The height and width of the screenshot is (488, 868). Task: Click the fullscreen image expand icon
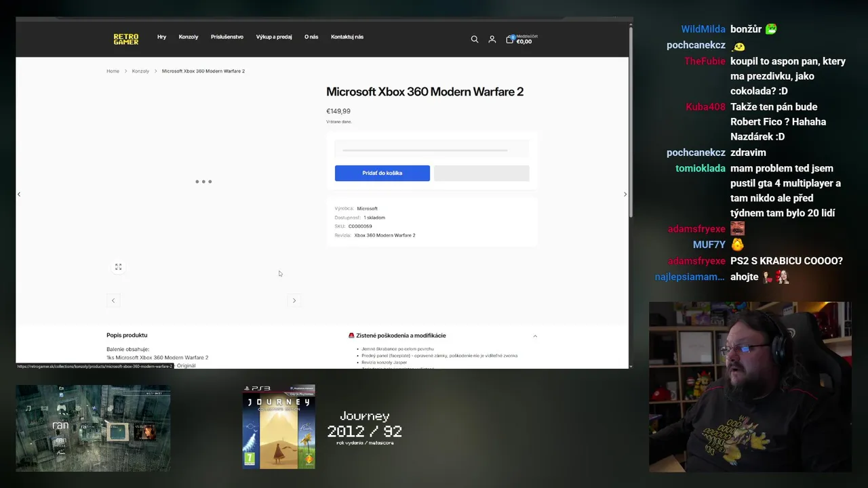[x=118, y=267]
